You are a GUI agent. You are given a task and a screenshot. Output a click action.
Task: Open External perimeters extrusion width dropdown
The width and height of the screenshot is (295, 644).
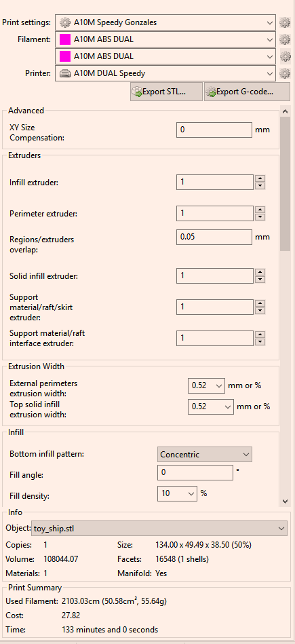(206, 385)
